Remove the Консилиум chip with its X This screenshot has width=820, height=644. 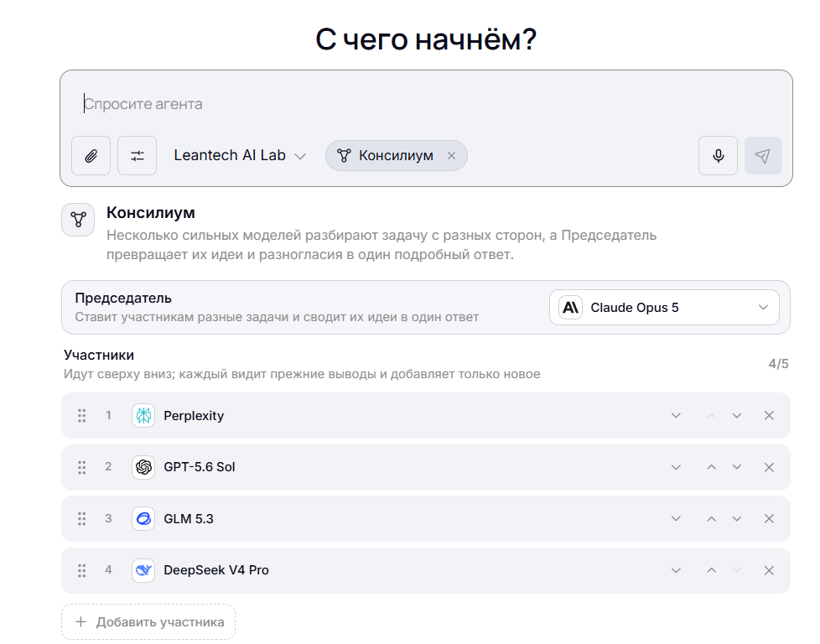pyautogui.click(x=451, y=155)
